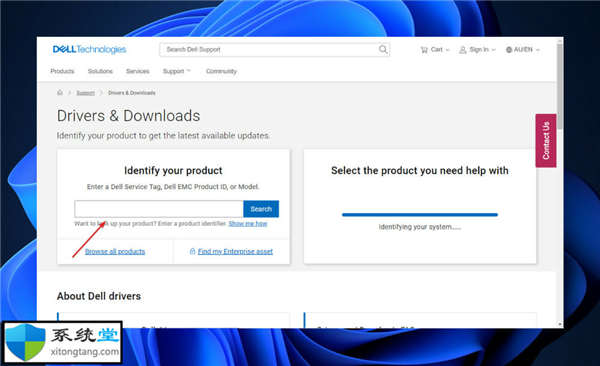600x366 pixels.
Task: Click the shopping cart icon
Action: 424,50
